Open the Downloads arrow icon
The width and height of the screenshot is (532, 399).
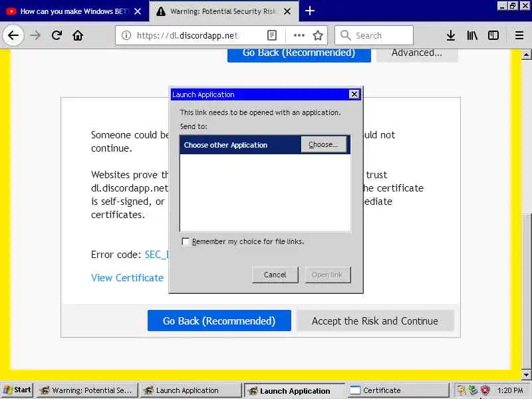pyautogui.click(x=451, y=35)
